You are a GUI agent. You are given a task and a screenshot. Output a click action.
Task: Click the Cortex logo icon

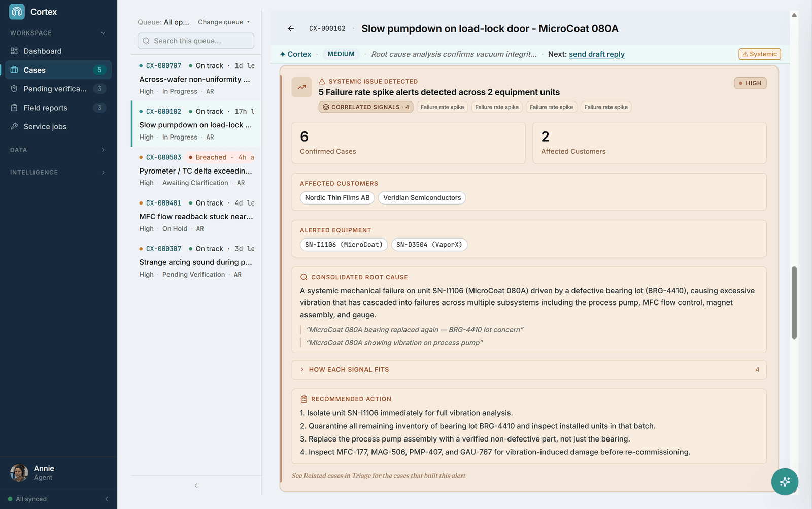coord(17,12)
